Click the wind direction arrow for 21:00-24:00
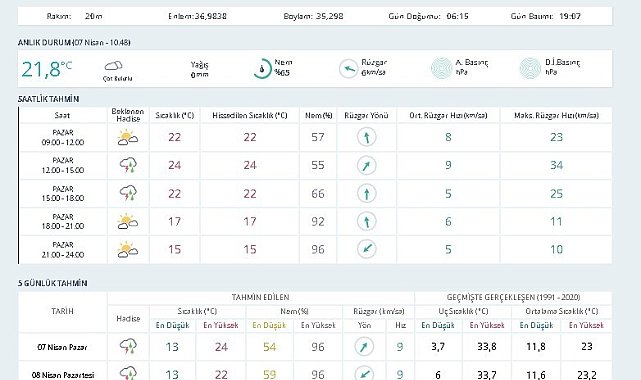This screenshot has width=641, height=380. [366, 249]
